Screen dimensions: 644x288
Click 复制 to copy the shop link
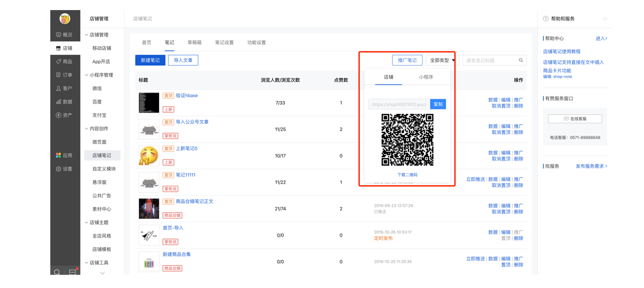(438, 104)
